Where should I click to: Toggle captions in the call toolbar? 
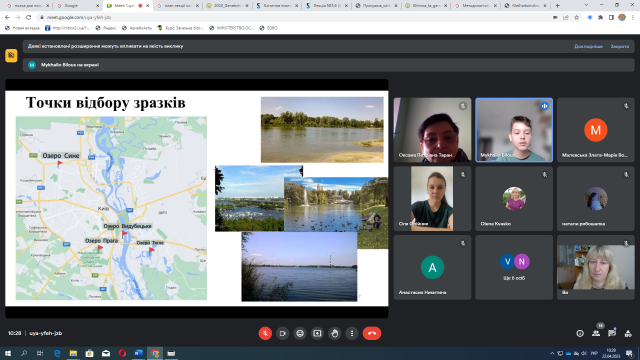click(300, 333)
